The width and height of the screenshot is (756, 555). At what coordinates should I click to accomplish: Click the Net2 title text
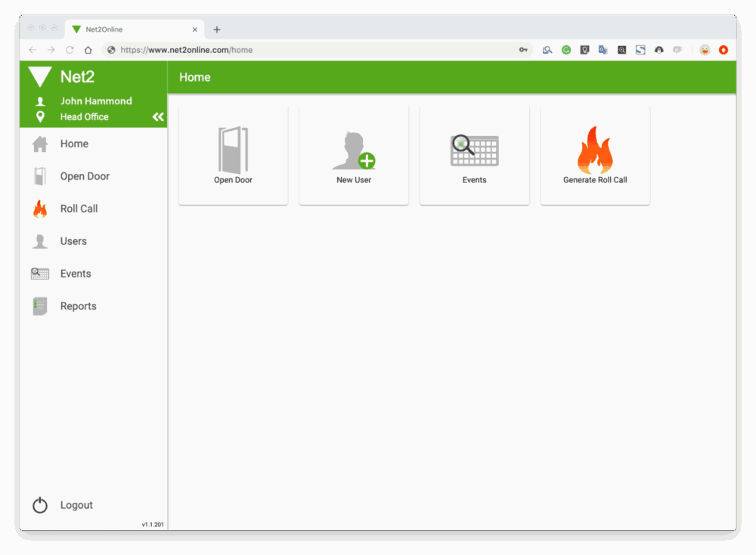(77, 76)
